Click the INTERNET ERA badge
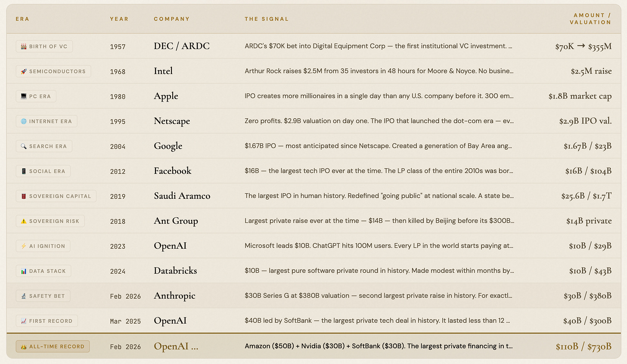This screenshot has height=364, width=627. [47, 121]
